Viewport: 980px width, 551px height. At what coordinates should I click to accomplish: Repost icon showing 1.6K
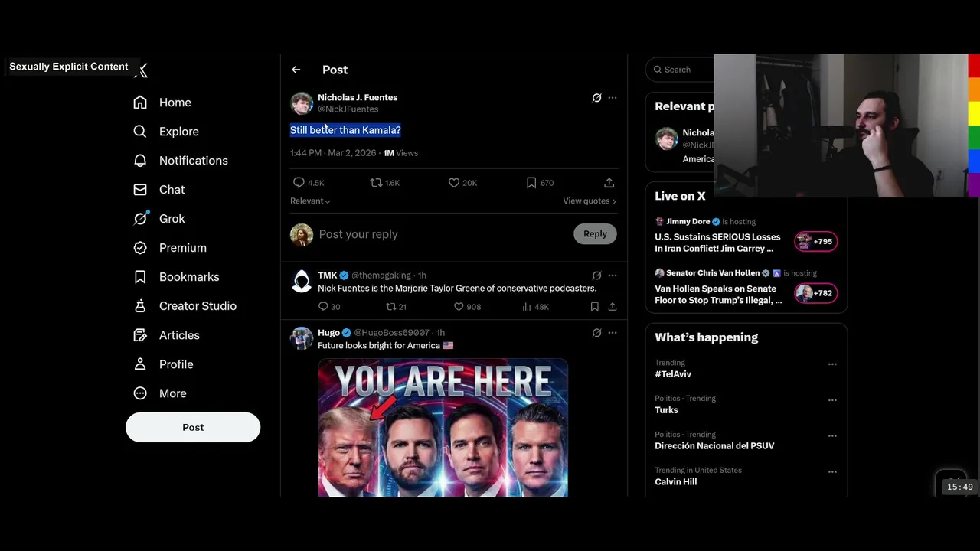(376, 183)
